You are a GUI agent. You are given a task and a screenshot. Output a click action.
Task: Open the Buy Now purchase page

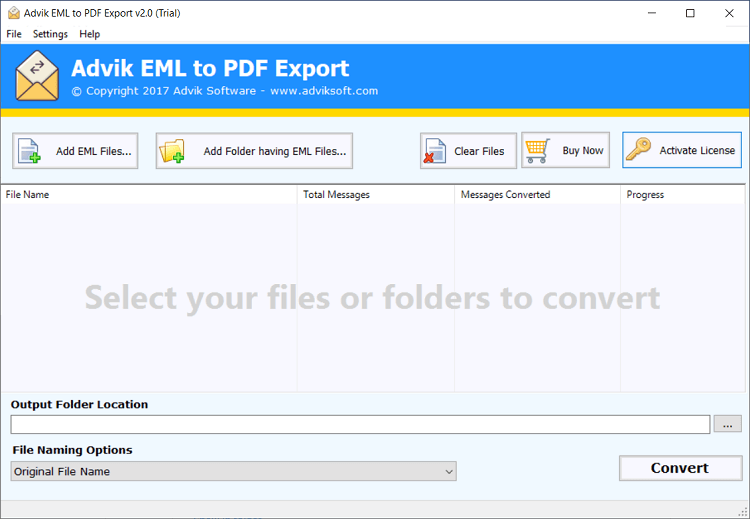click(x=565, y=150)
